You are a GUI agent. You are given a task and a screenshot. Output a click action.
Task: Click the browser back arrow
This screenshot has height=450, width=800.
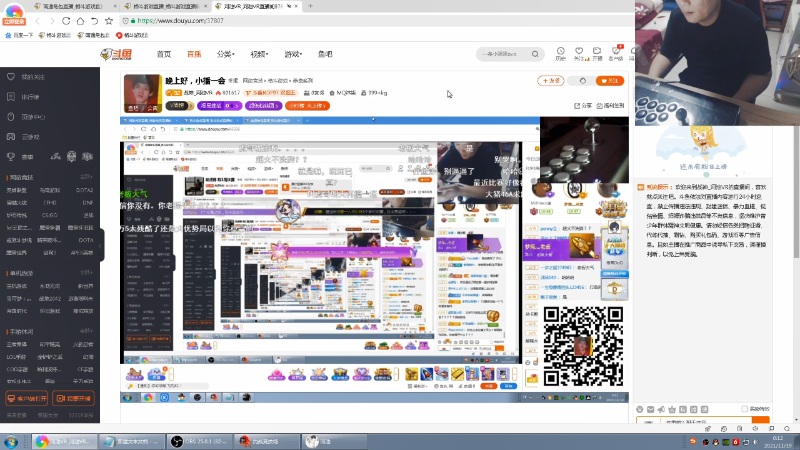click(x=37, y=21)
